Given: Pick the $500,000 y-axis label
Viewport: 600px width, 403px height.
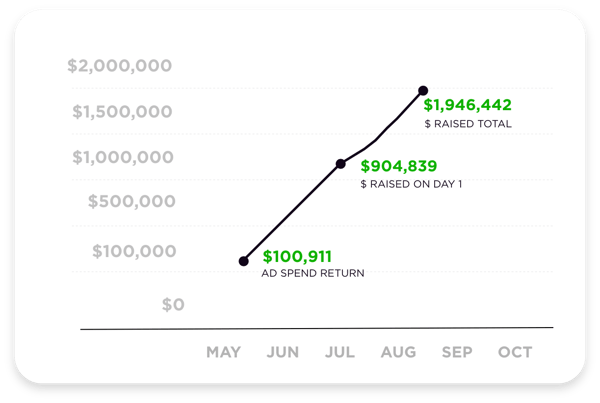Looking at the screenshot, I should tap(131, 202).
